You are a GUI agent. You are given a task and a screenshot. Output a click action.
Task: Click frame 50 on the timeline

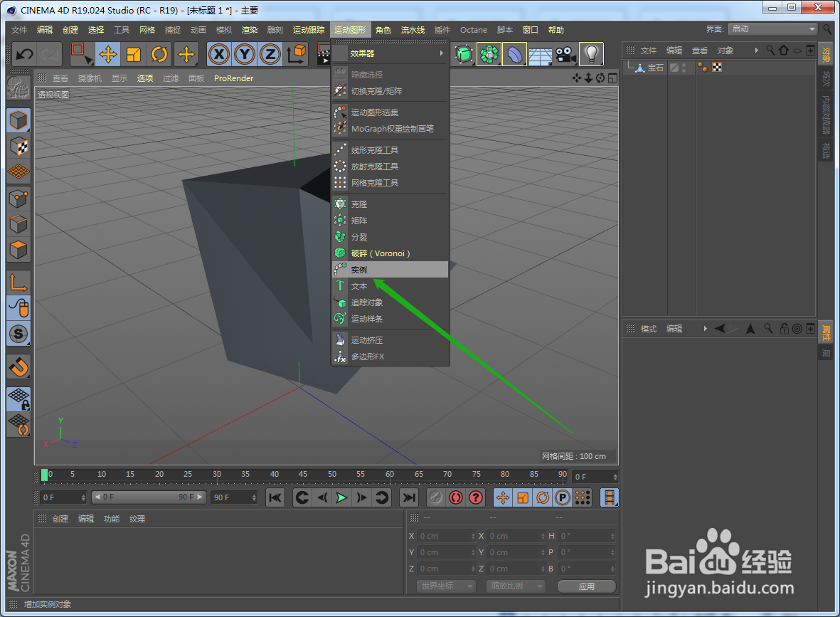click(332, 475)
